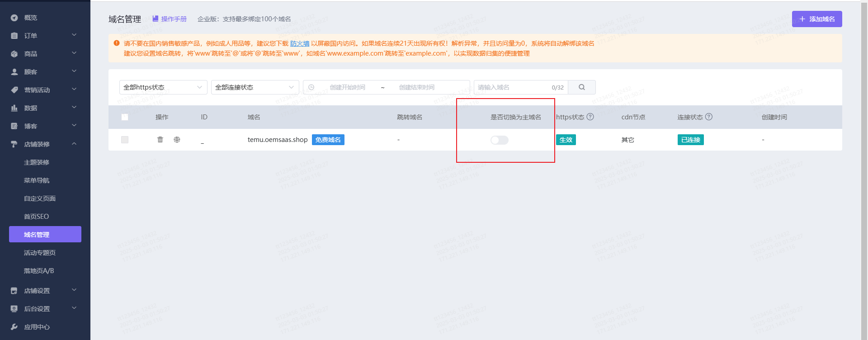Click the 创建开始时间 date field

(x=348, y=87)
